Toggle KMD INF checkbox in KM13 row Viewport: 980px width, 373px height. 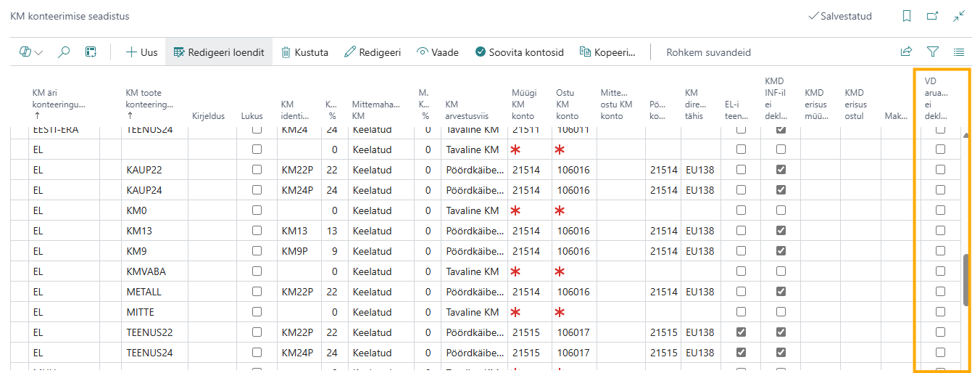pos(781,231)
